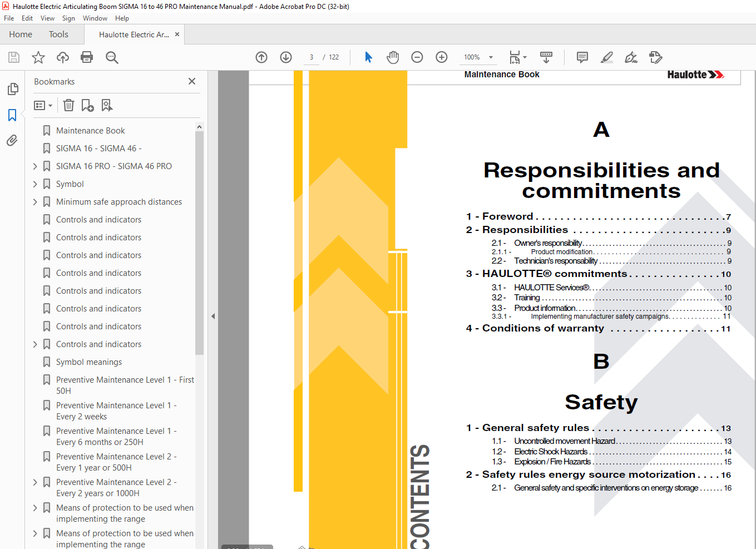Select the Haulotte Electric Ar... document tab
The height and width of the screenshot is (549, 756).
click(134, 34)
